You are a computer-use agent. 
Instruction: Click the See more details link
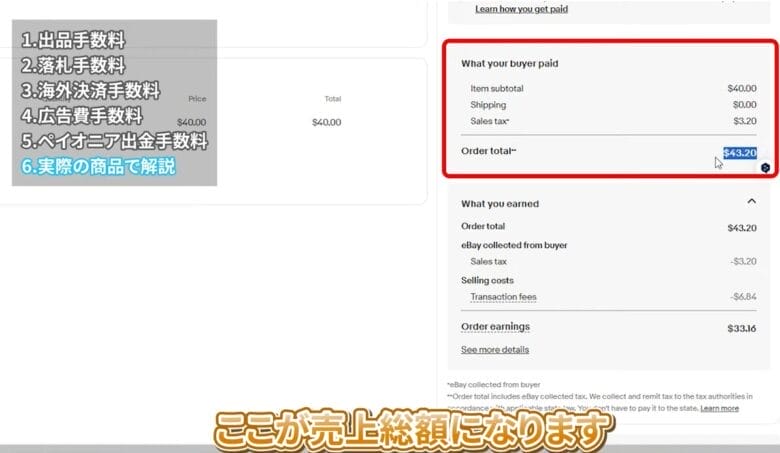495,350
